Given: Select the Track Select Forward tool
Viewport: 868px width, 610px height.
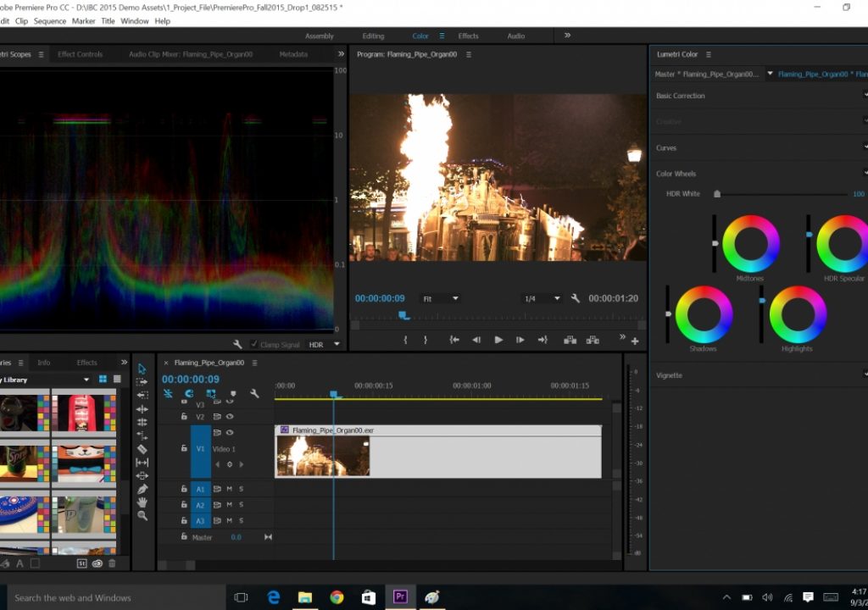Looking at the screenshot, I should point(142,382).
